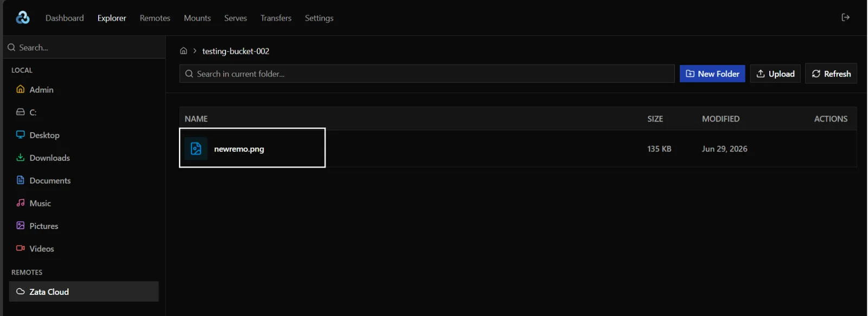Open the Serves tab
The width and height of the screenshot is (868, 316).
tap(235, 18)
